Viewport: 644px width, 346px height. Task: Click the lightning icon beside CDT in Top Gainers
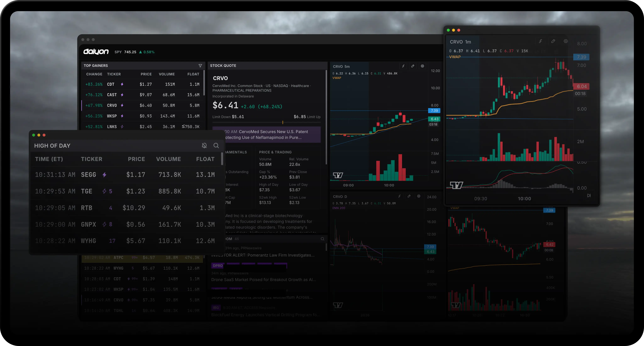[122, 84]
